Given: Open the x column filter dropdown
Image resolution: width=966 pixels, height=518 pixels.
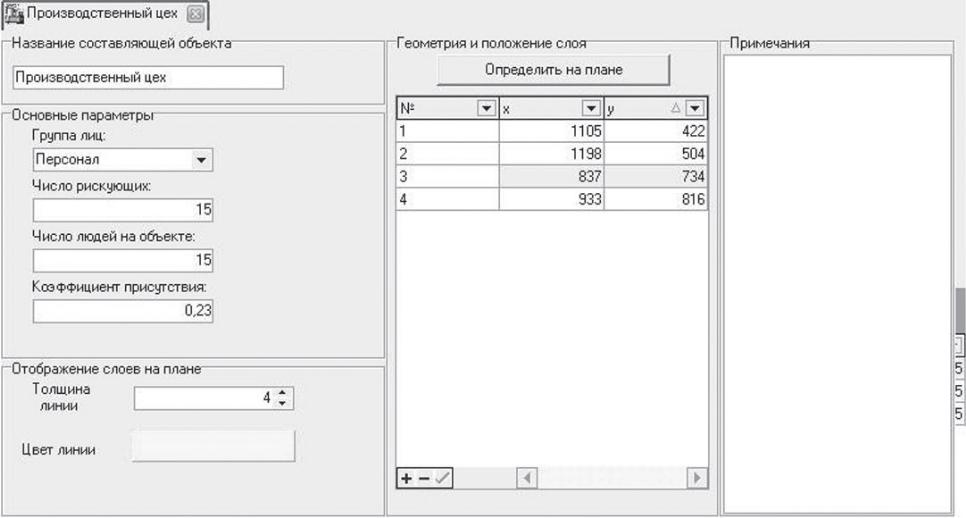Looking at the screenshot, I should (x=591, y=109).
